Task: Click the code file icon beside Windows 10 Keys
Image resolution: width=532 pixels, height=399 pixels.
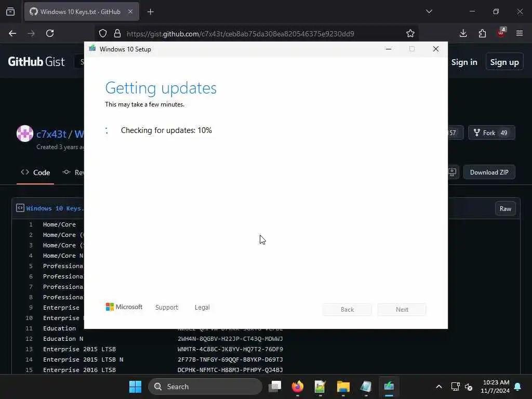Action: 20,208
